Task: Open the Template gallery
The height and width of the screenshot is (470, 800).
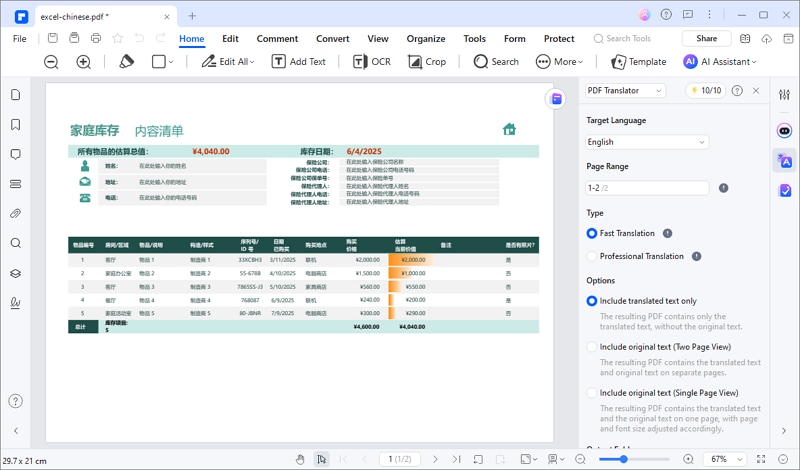Action: click(638, 62)
